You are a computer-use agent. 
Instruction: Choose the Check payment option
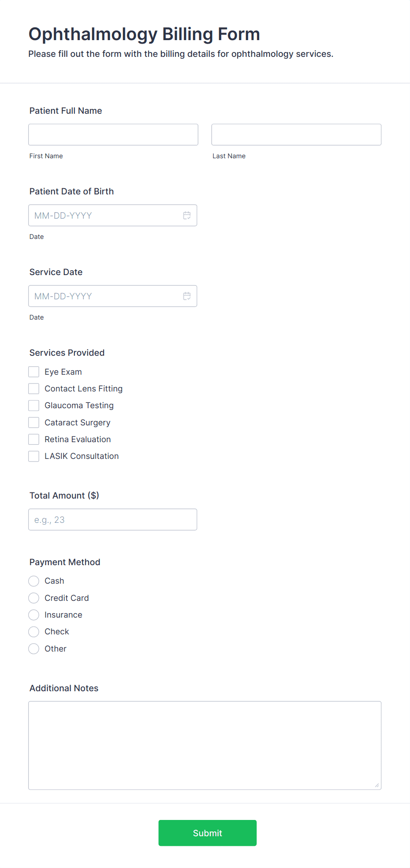tap(34, 632)
